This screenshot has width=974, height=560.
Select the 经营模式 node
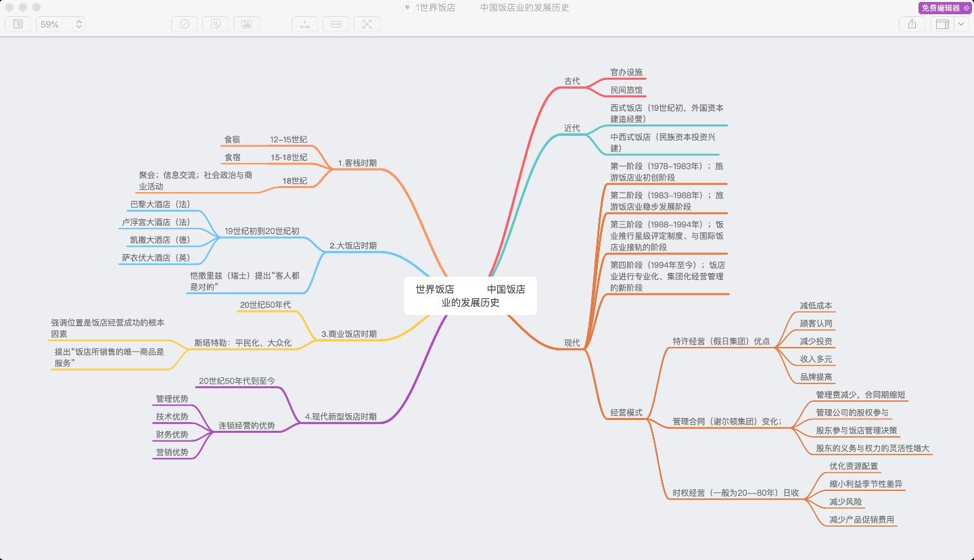[626, 413]
